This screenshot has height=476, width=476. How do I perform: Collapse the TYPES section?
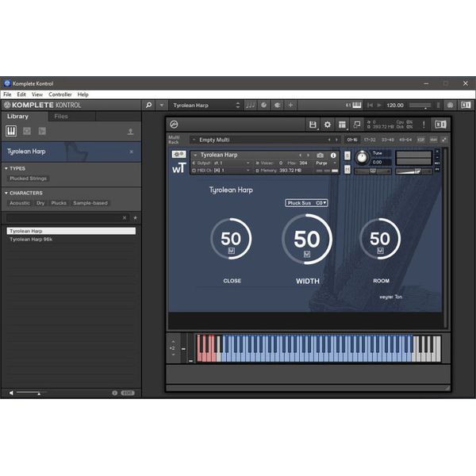[x=6, y=168]
